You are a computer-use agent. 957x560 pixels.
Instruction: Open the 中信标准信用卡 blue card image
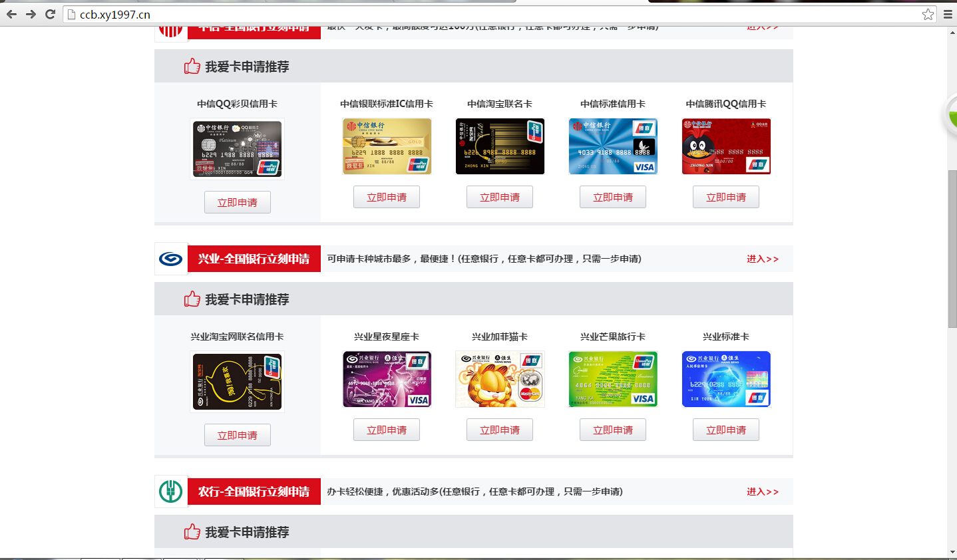613,146
